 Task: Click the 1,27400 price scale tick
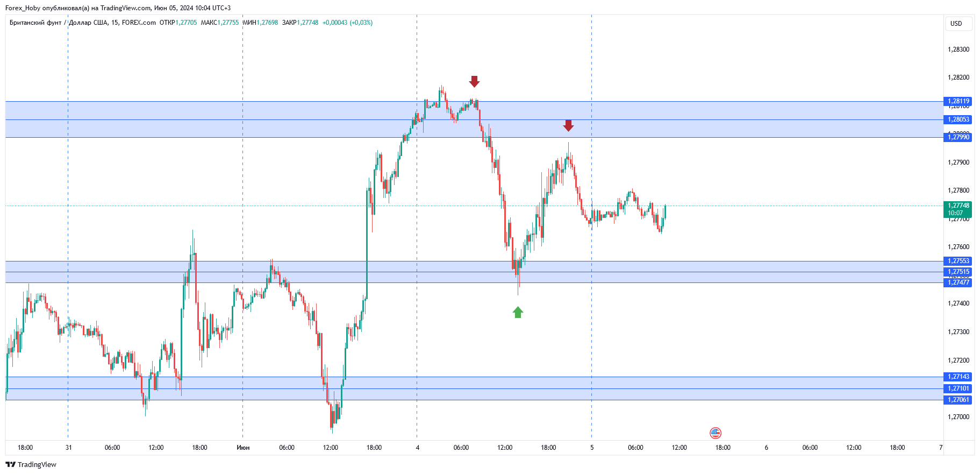[x=958, y=303]
